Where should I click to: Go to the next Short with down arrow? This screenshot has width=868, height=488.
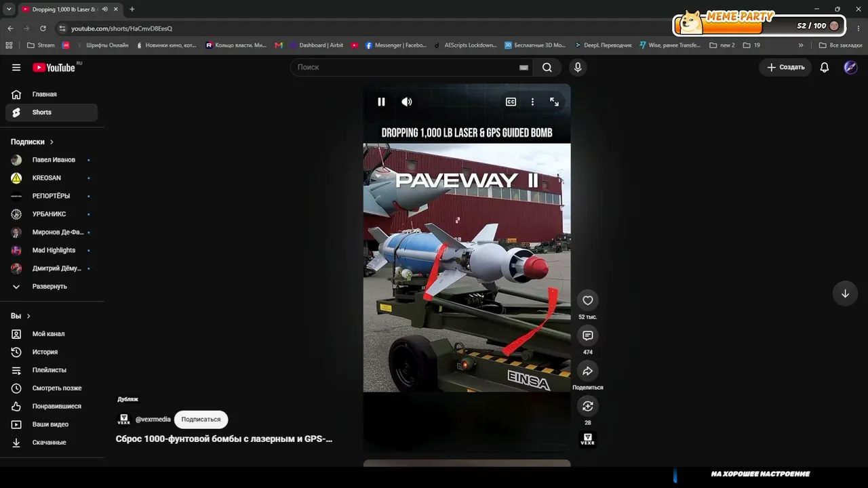coord(845,293)
